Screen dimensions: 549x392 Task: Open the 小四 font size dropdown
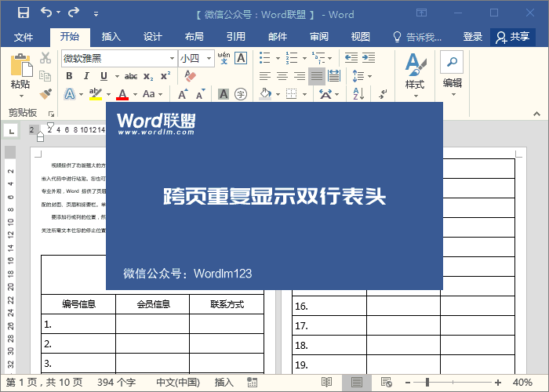[x=209, y=59]
